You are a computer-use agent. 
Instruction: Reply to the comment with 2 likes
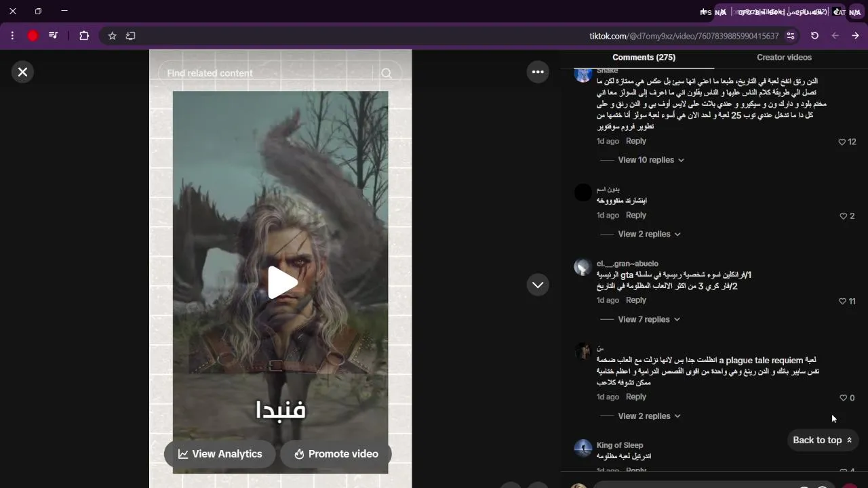(636, 215)
